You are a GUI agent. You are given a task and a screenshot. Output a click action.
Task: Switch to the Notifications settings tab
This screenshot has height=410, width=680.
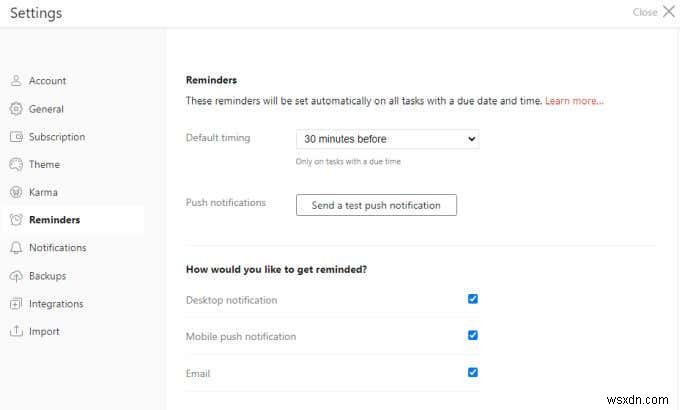[58, 248]
